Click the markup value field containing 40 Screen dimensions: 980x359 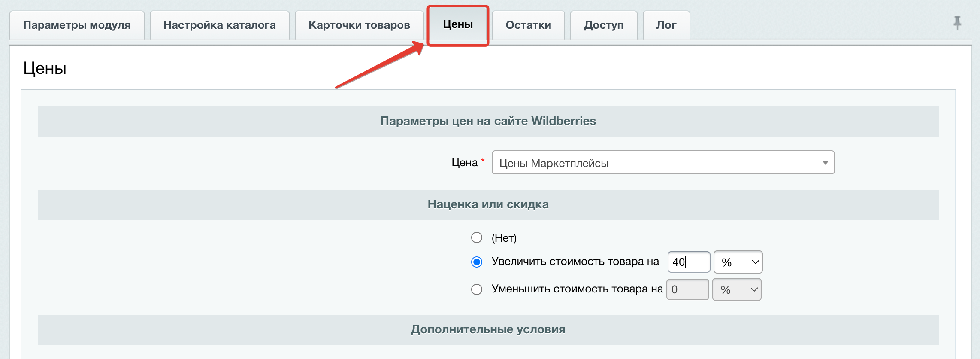[x=689, y=262]
